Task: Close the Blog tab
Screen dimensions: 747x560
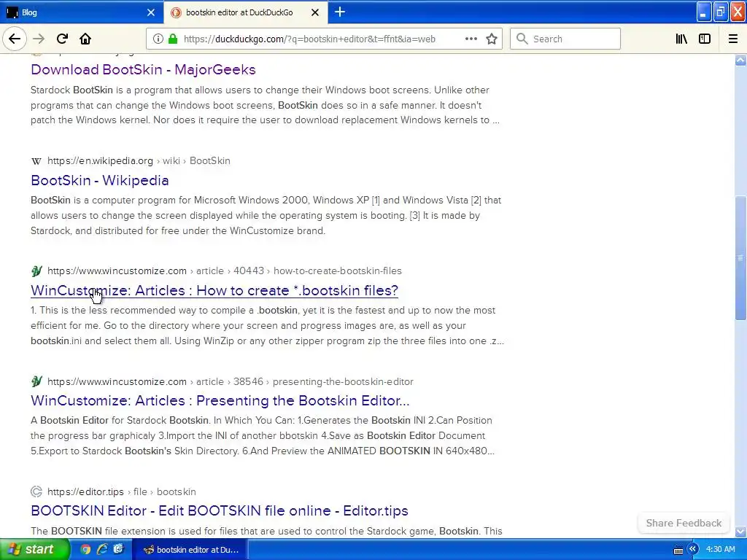Action: pyautogui.click(x=151, y=12)
